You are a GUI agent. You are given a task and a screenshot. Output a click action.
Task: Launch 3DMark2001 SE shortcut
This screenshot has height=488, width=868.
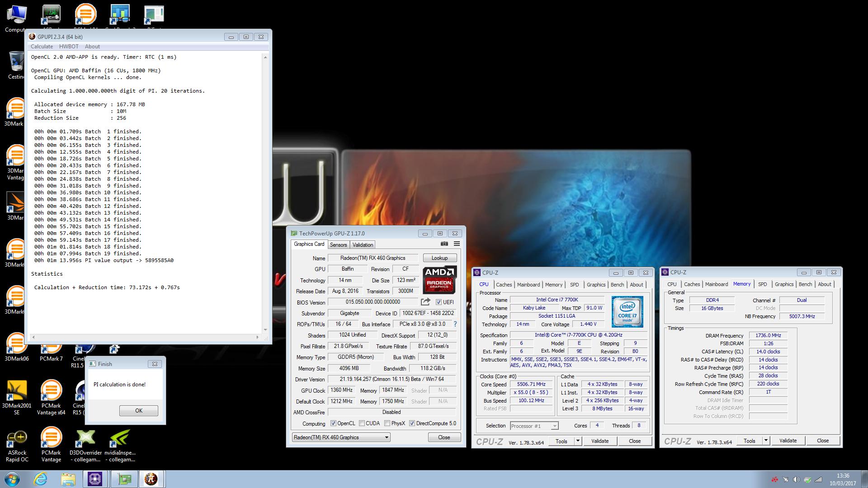pos(17,398)
